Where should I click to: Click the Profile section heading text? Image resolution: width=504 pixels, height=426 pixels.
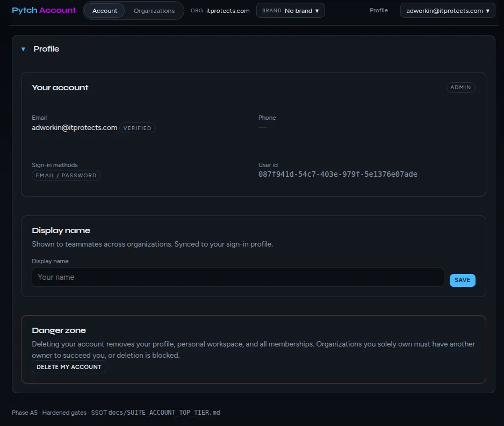(x=46, y=49)
